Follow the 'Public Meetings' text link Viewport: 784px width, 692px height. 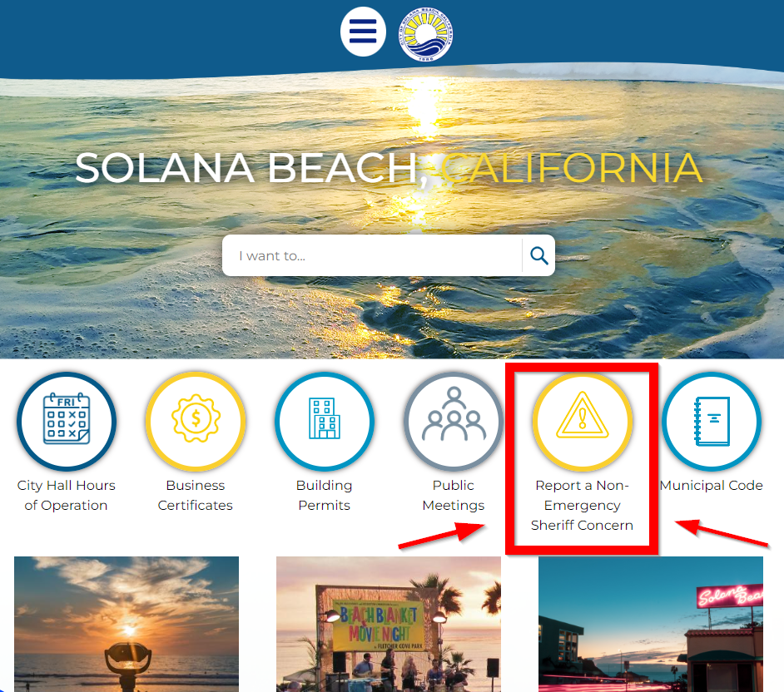click(x=454, y=495)
